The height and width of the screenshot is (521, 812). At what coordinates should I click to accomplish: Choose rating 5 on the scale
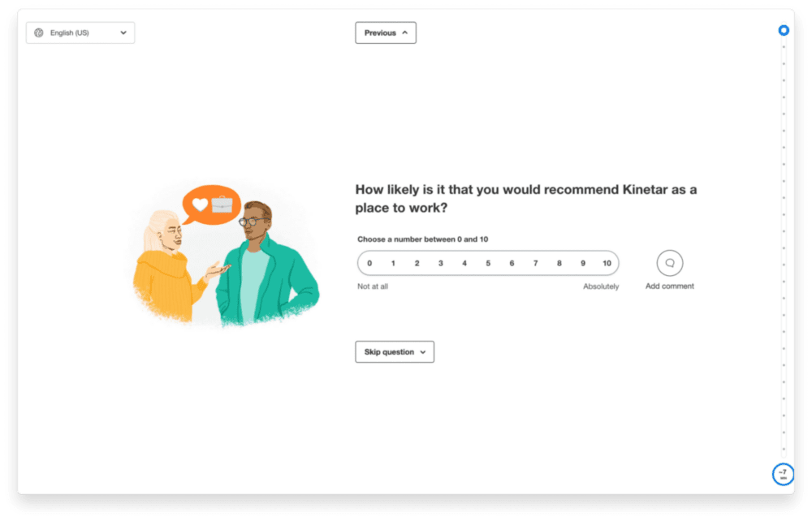click(x=488, y=263)
